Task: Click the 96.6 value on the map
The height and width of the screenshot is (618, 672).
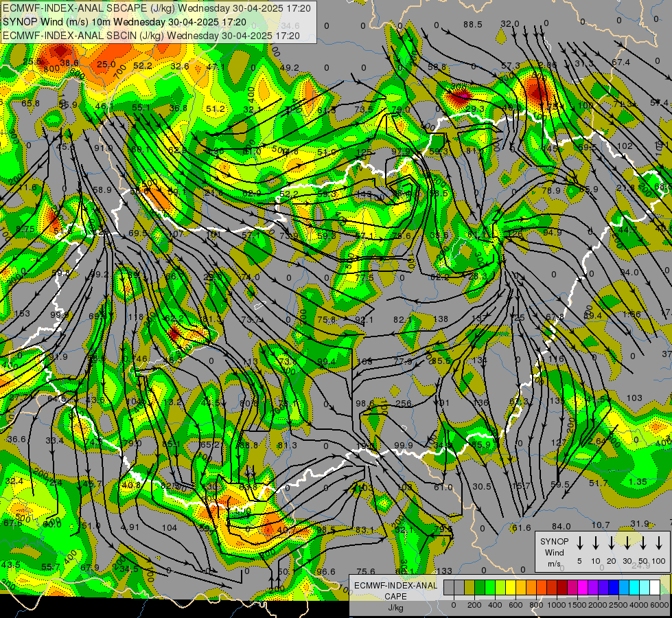Action: 326,571
